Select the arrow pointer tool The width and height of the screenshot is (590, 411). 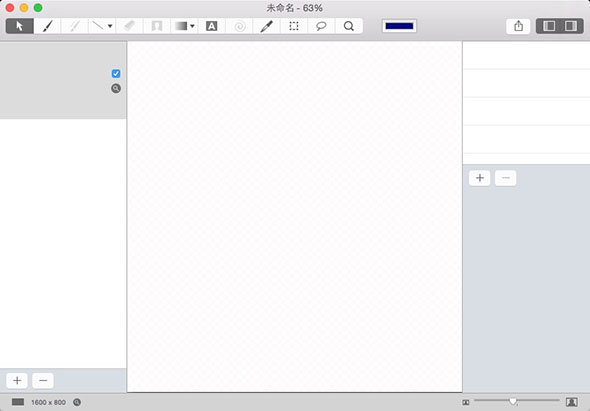[x=20, y=26]
